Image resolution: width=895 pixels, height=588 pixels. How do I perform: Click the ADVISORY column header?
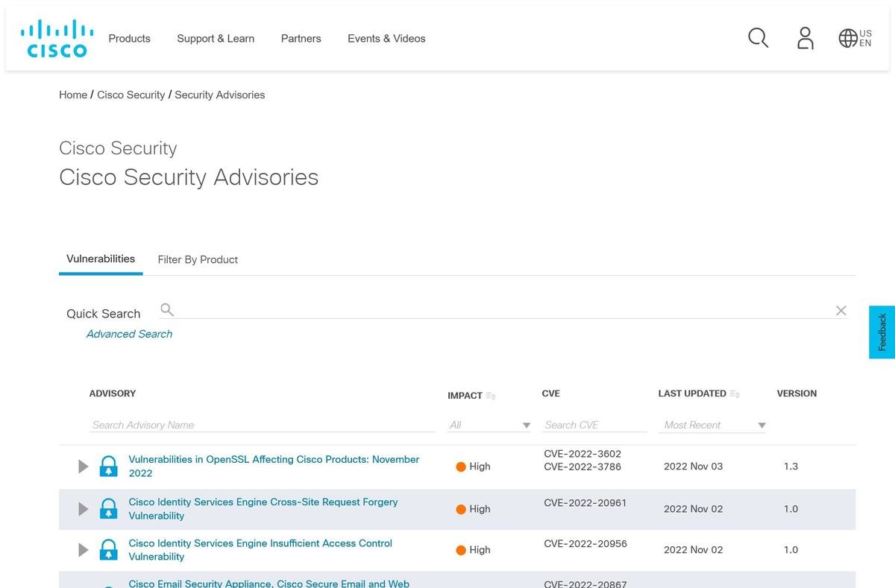(x=113, y=393)
